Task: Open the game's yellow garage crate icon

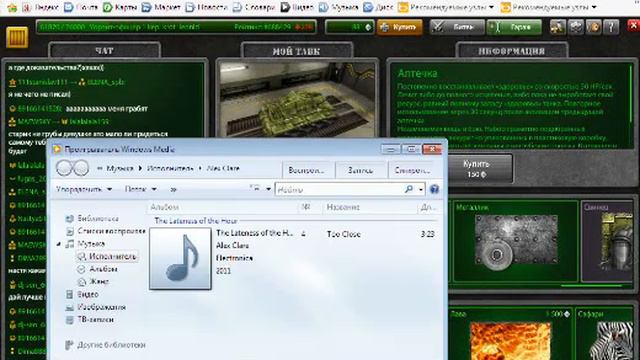Action: [x=17, y=37]
